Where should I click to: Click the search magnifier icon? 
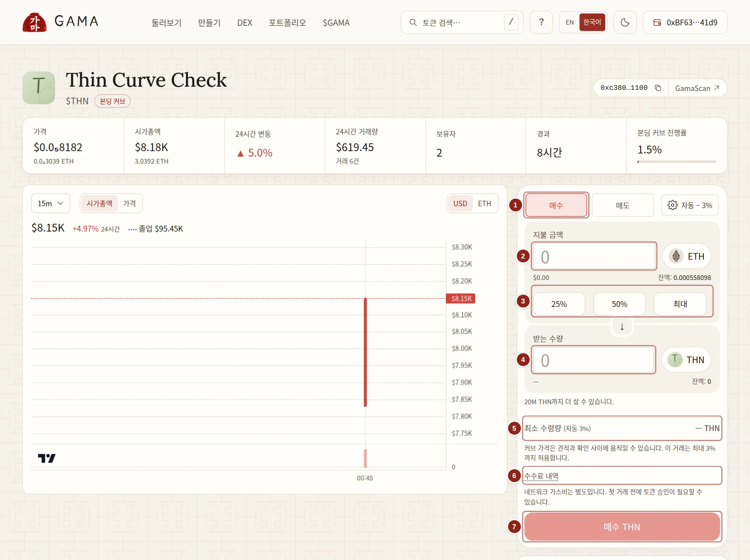(x=413, y=23)
